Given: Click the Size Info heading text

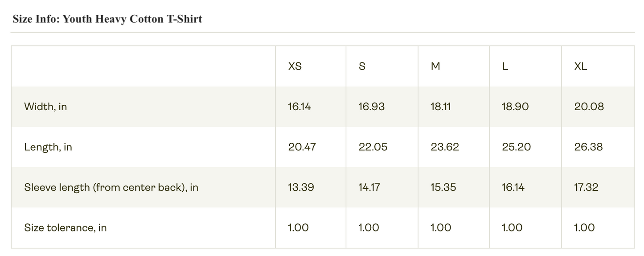Looking at the screenshot, I should (107, 19).
